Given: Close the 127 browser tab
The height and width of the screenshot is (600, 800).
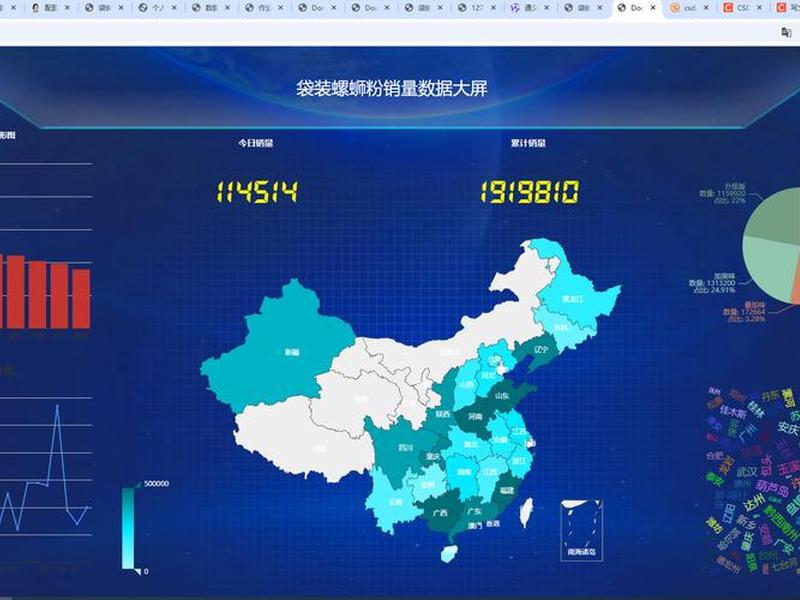Looking at the screenshot, I should pos(493,8).
